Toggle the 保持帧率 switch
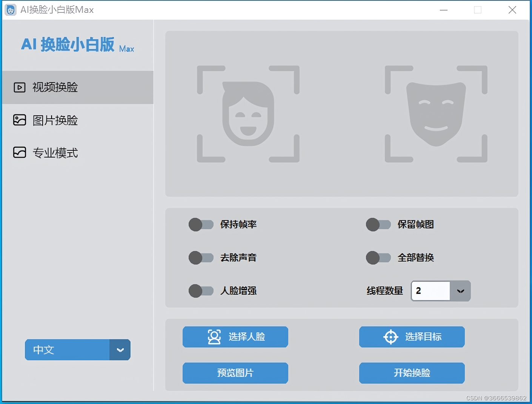532x404 pixels. point(201,225)
